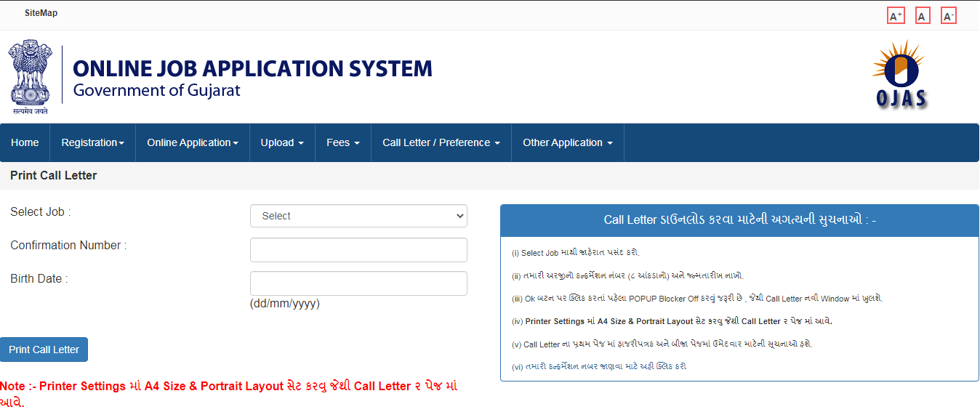This screenshot has width=980, height=420.
Task: Increase font size with A+ icon
Action: click(896, 16)
